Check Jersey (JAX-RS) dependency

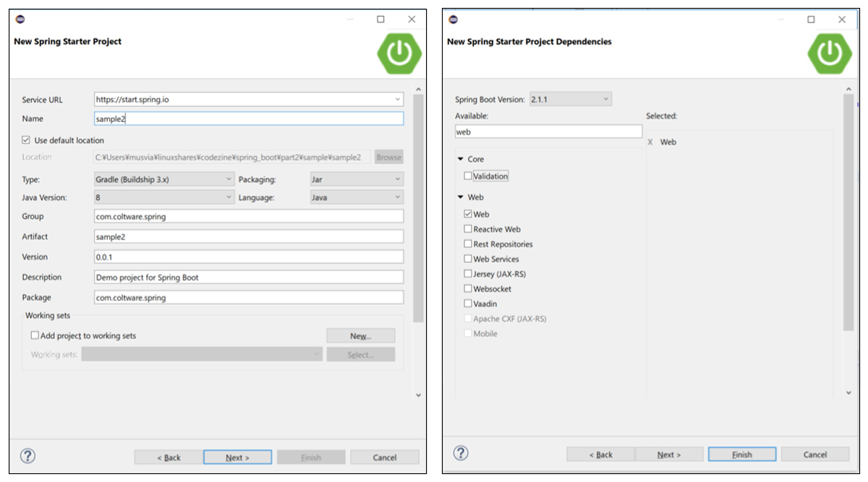point(468,274)
